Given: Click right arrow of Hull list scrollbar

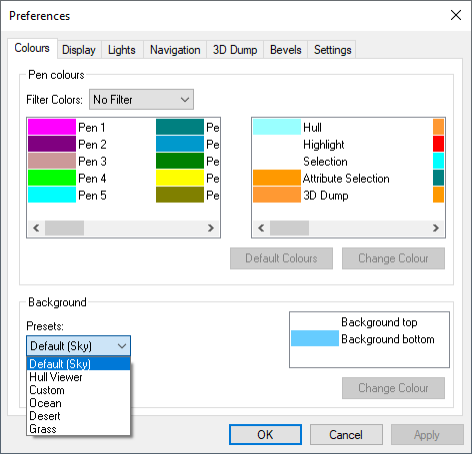Looking at the screenshot, I should [x=436, y=228].
